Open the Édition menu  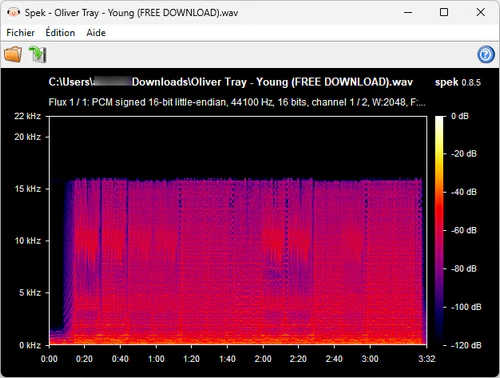pos(60,33)
